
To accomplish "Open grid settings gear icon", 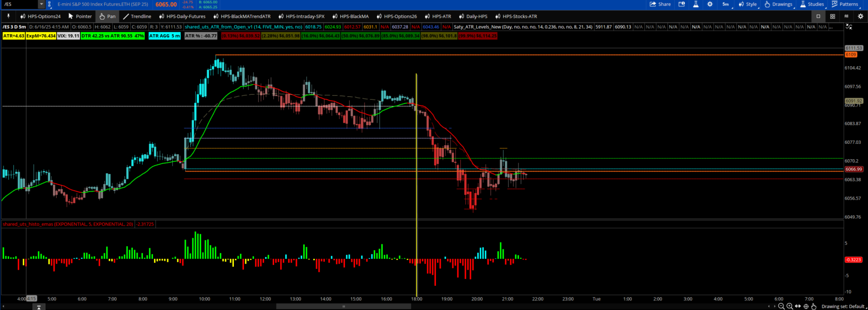I will pyautogui.click(x=861, y=16).
